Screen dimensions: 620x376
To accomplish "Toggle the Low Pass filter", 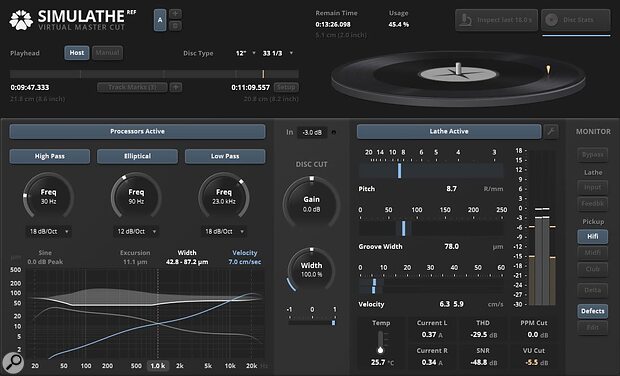I will (x=225, y=156).
